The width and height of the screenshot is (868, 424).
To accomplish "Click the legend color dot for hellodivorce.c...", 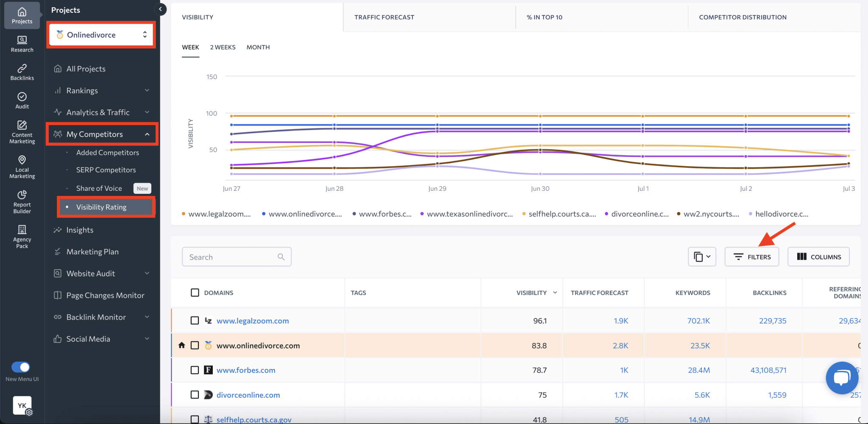I will [x=750, y=214].
